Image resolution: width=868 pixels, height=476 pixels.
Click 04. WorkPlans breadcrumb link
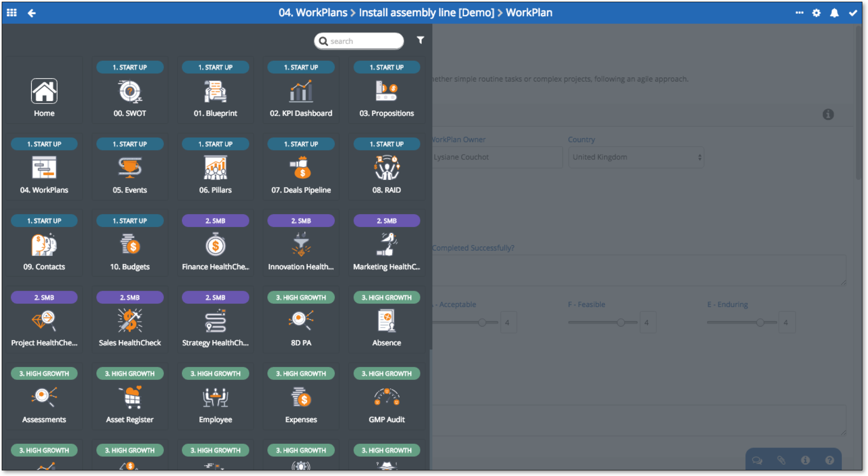[313, 13]
